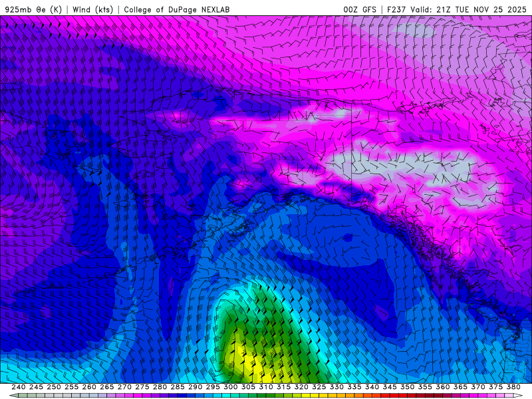This screenshot has height=399, width=532.
Task: Click the 250 legend value
Action: (54, 387)
